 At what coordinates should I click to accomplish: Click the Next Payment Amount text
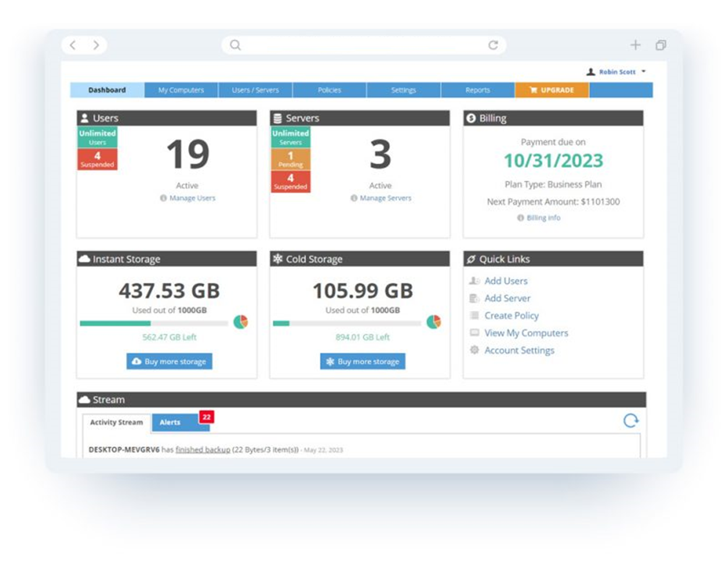553,202
